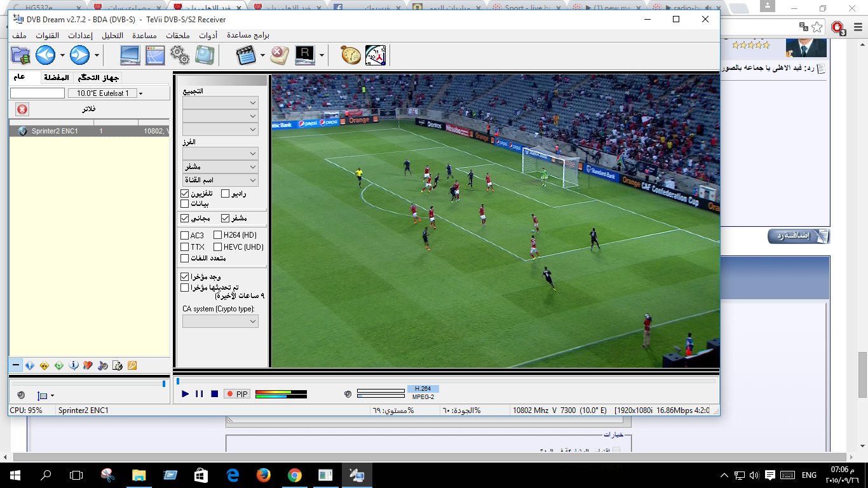Toggle the مجاني (Free) checkbox

point(185,218)
